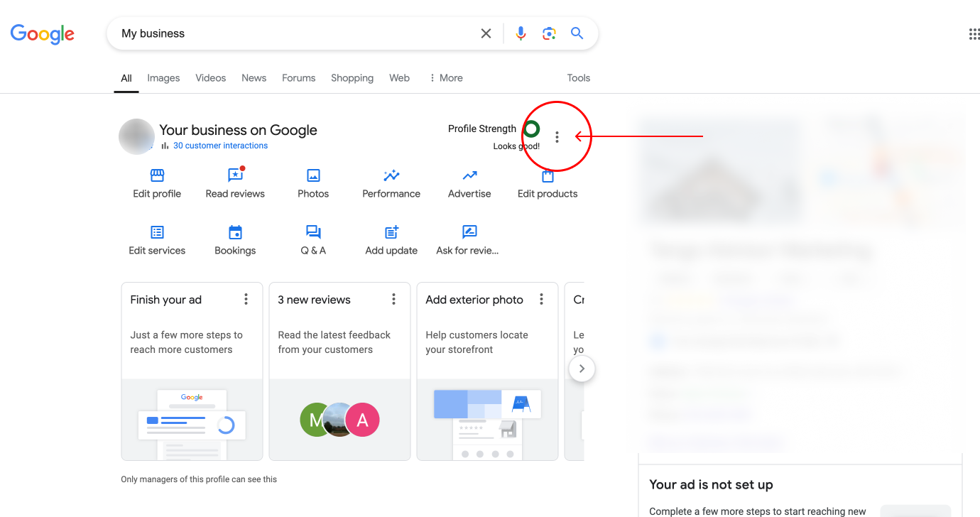Screen dimensions: 980x517
Task: Click the blurred business profile picture
Action: pos(136,137)
